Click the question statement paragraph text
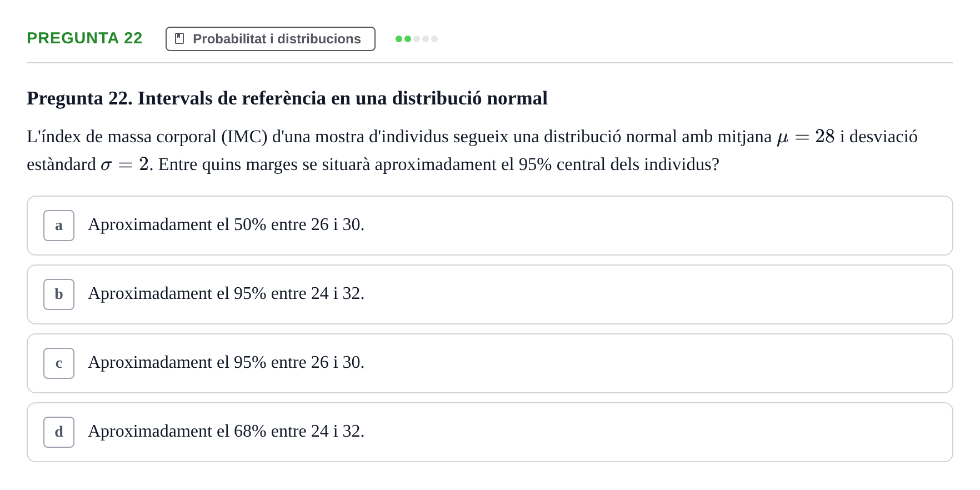980x490 pixels. [472, 151]
